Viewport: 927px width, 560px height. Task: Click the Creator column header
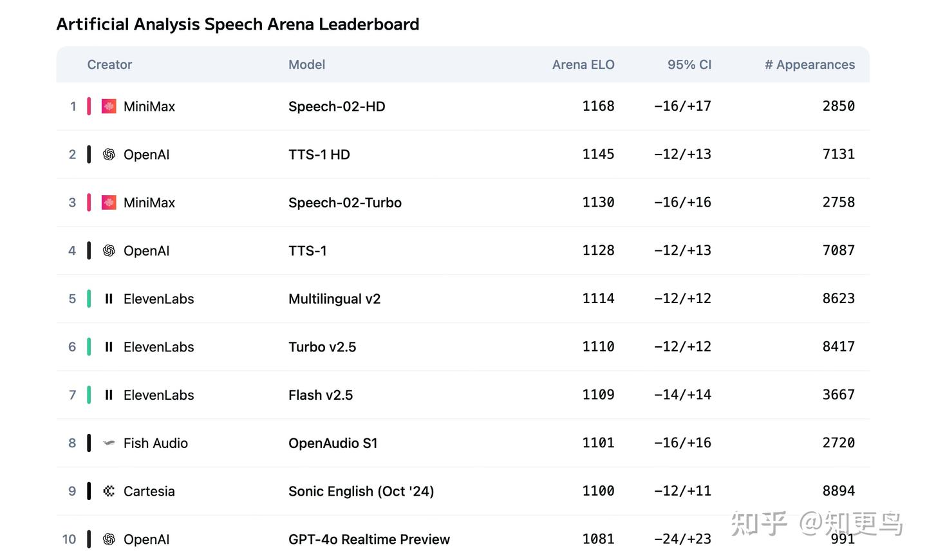109,64
